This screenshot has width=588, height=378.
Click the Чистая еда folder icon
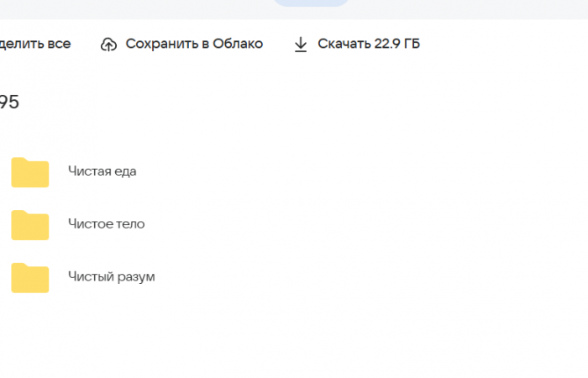tap(30, 172)
